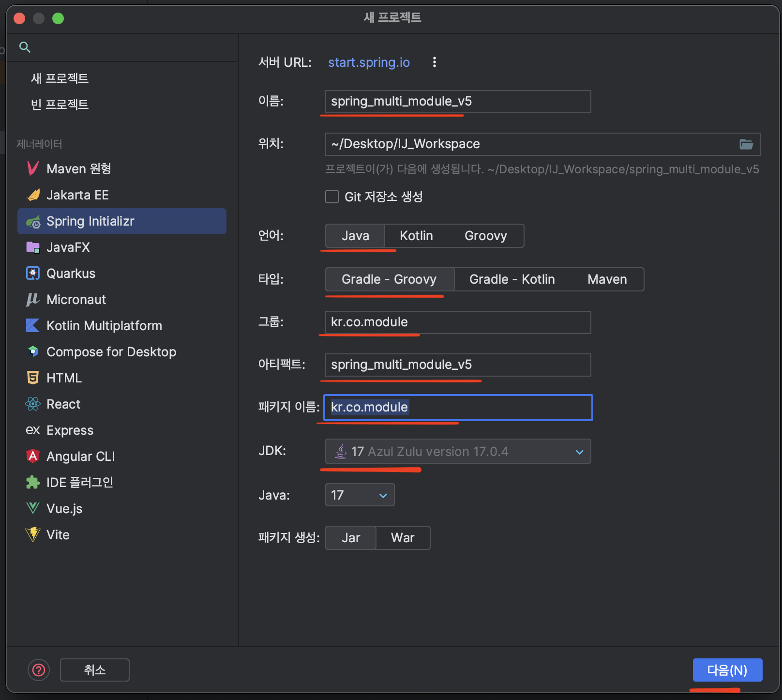The width and height of the screenshot is (782, 700).
Task: Click the start.spring.io server link
Action: [368, 62]
